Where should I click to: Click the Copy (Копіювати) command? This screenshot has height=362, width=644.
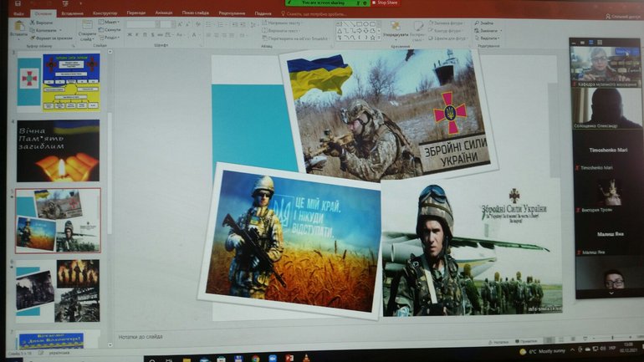pos(45,30)
